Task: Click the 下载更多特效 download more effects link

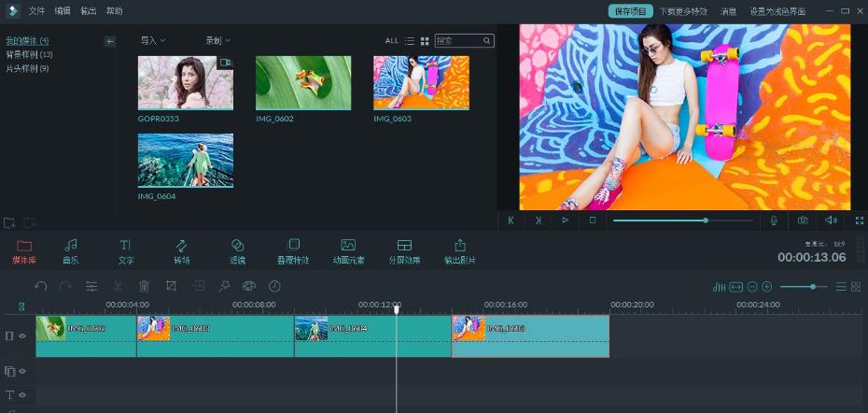Action: (683, 11)
